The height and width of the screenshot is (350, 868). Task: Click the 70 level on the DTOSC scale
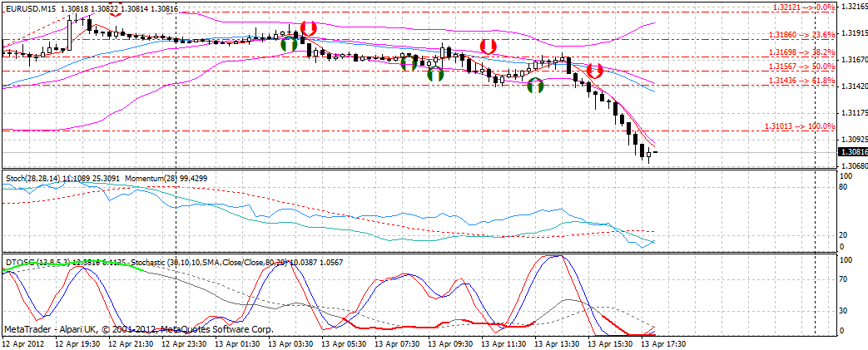(x=844, y=280)
